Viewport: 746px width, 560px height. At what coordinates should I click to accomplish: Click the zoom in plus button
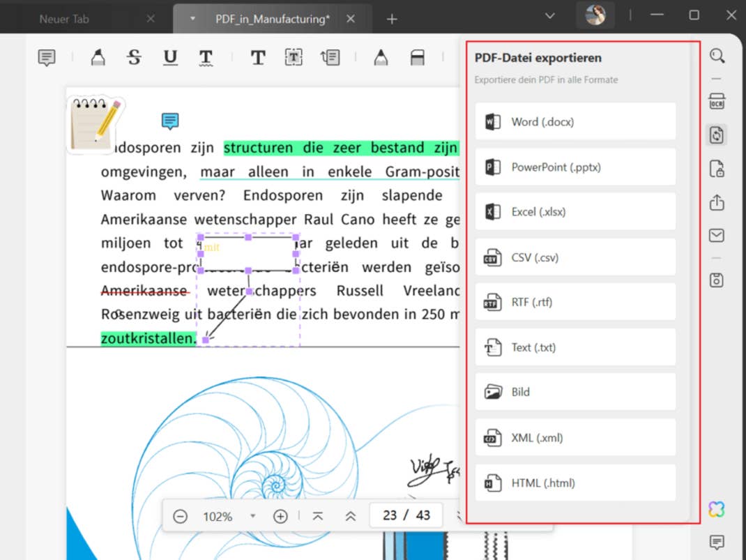[x=280, y=517]
